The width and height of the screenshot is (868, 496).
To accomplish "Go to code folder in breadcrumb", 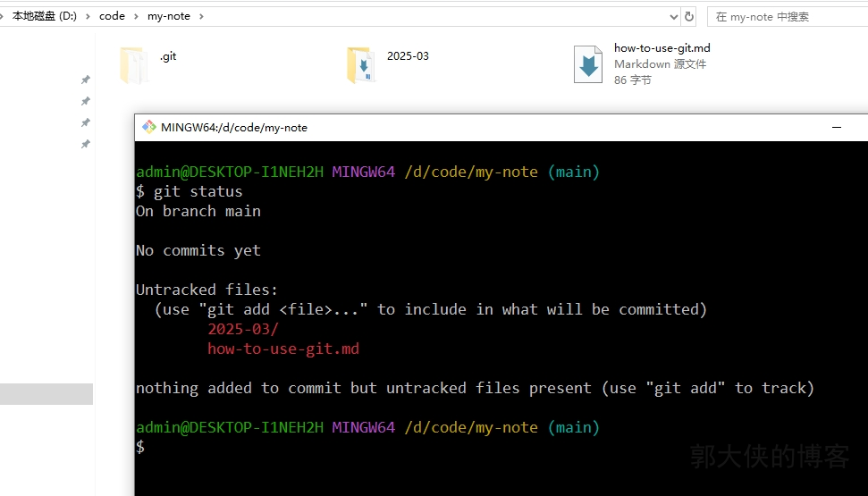I will pos(112,17).
